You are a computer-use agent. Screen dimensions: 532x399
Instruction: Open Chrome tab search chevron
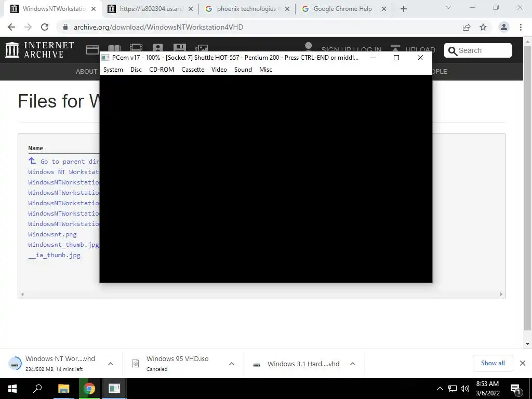tap(448, 7)
